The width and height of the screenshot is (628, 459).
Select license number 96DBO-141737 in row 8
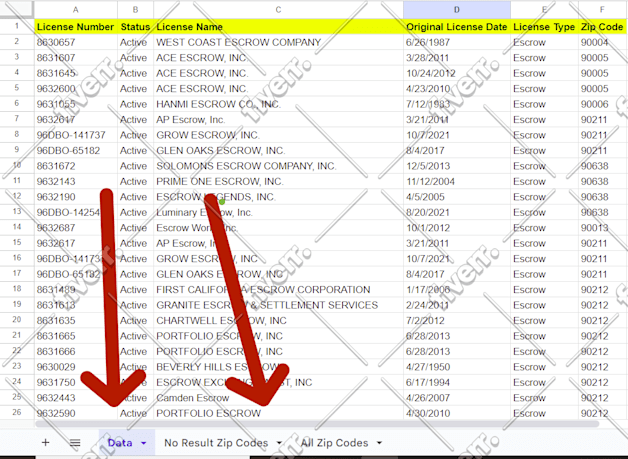[x=76, y=135]
